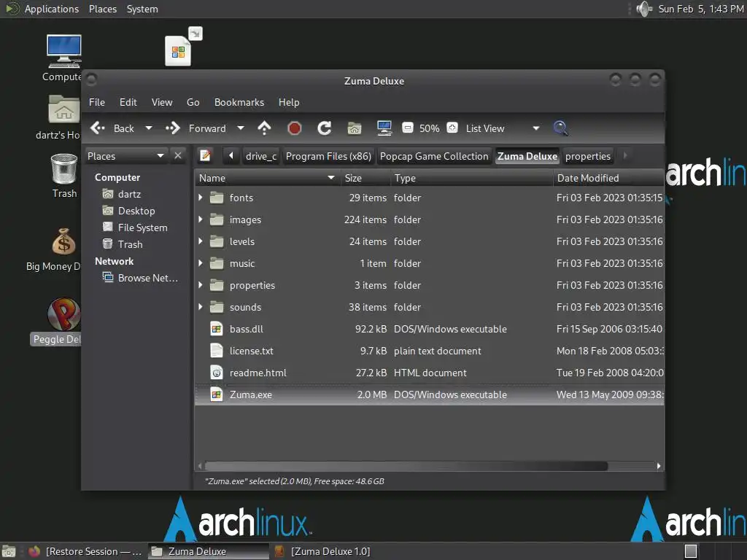The image size is (747, 560).
Task: Navigate to drive_c in the path bar
Action: 260,156
